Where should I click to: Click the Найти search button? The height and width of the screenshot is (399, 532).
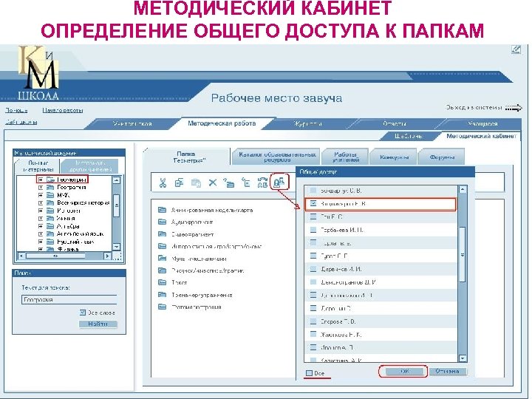[x=98, y=324]
